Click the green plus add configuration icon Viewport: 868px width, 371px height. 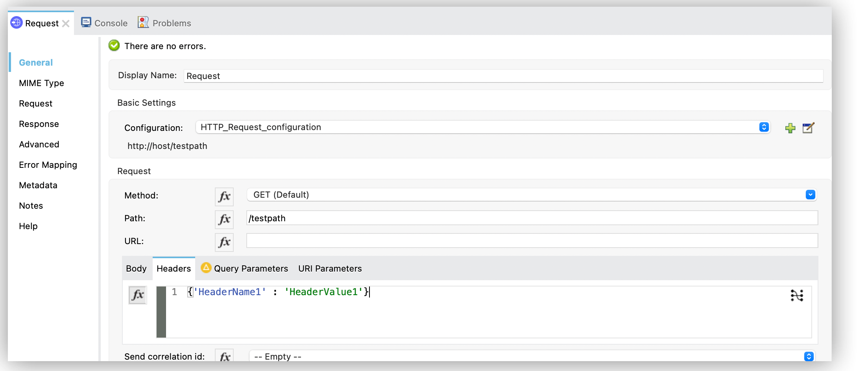(790, 128)
